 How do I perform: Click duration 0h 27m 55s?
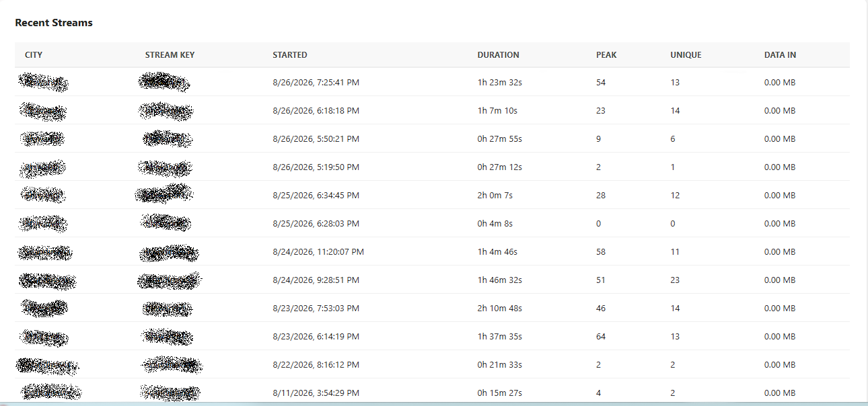[500, 139]
